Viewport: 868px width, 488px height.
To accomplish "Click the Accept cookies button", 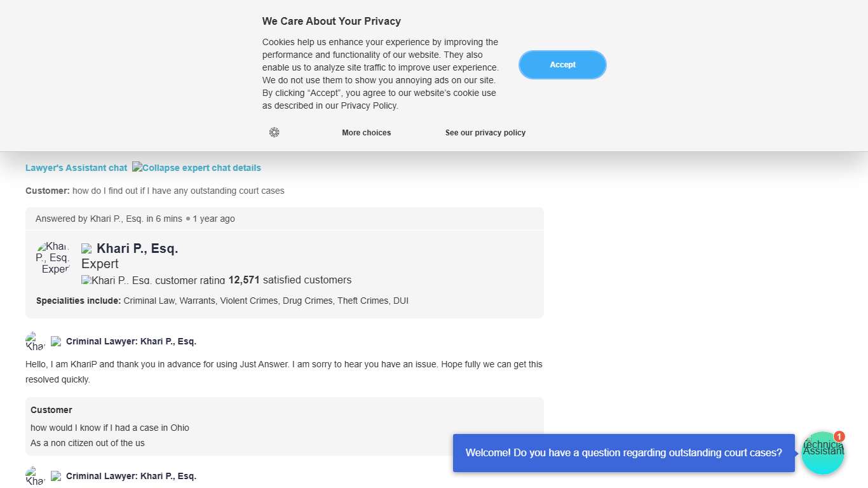I will point(562,65).
